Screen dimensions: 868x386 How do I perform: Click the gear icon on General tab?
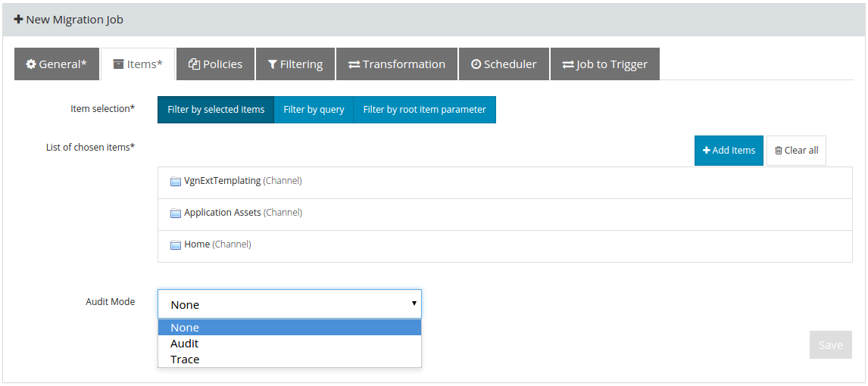point(31,64)
